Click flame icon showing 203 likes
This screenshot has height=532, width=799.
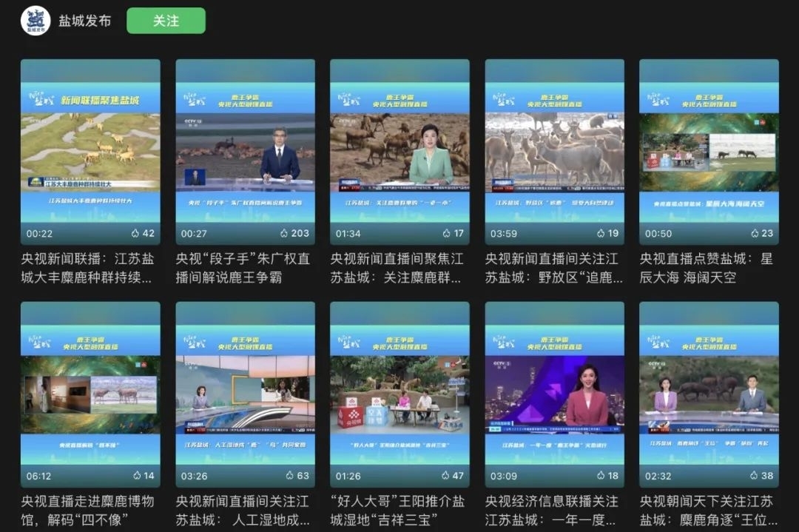pos(285,233)
